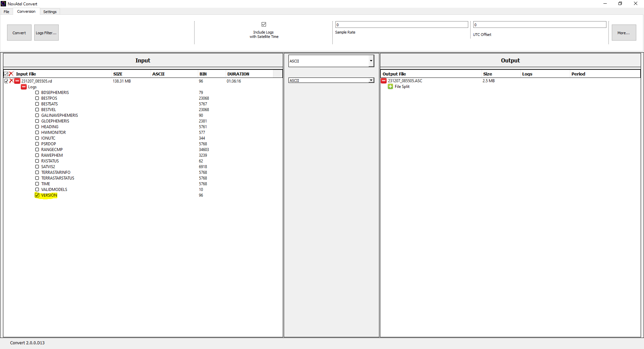
Task: Collapse the Logs tree node
Action: click(x=24, y=87)
